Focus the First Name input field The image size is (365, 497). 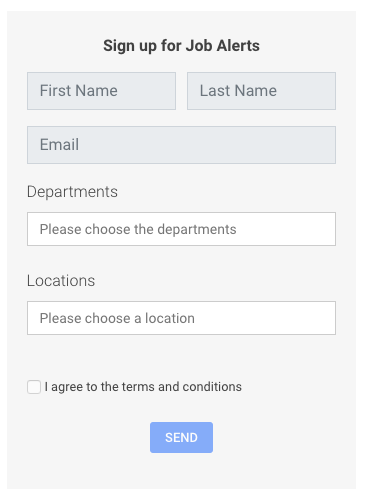click(101, 91)
